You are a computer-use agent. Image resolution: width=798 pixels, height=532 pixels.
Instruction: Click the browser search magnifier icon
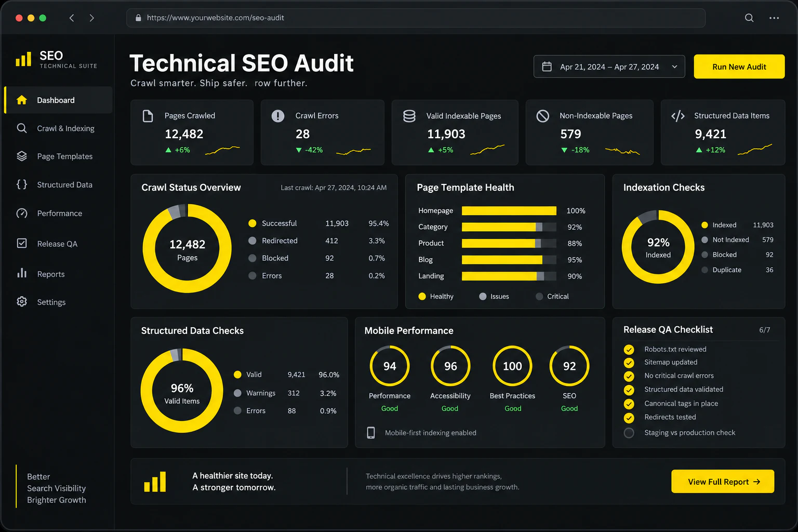click(749, 18)
